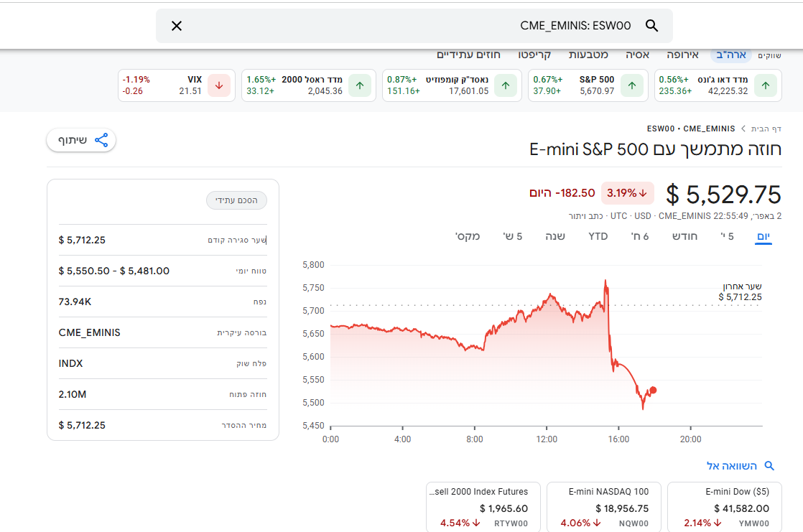Click the search magnifier icon

click(651, 26)
